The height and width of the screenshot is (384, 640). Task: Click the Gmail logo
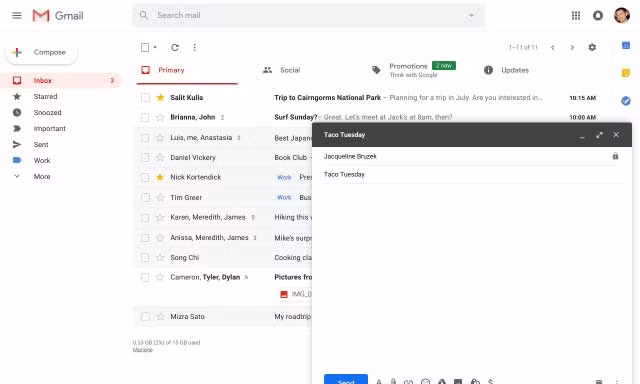click(x=58, y=16)
